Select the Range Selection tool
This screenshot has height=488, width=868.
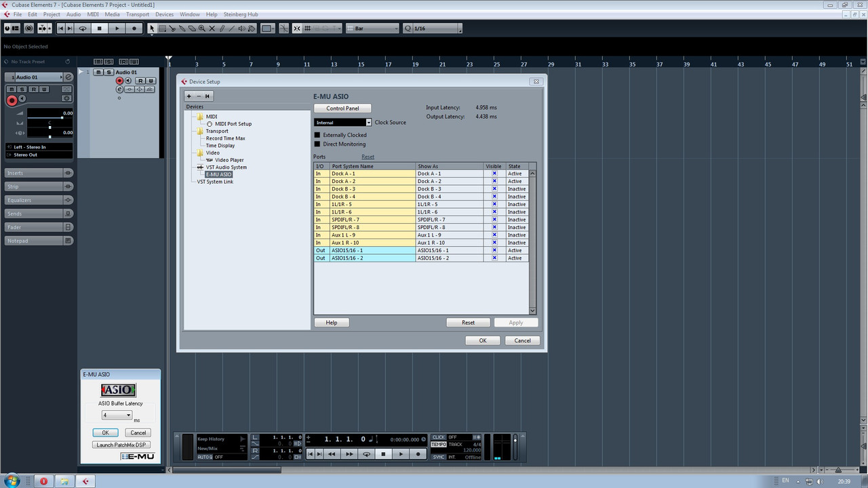coord(162,28)
